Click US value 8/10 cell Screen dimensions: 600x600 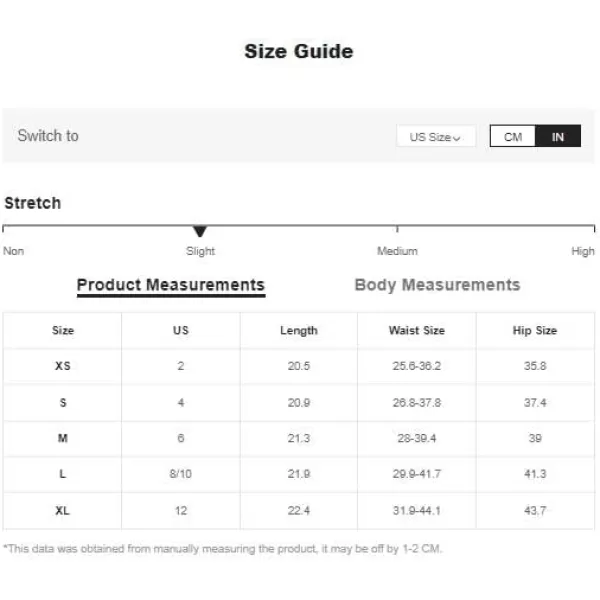[181, 474]
